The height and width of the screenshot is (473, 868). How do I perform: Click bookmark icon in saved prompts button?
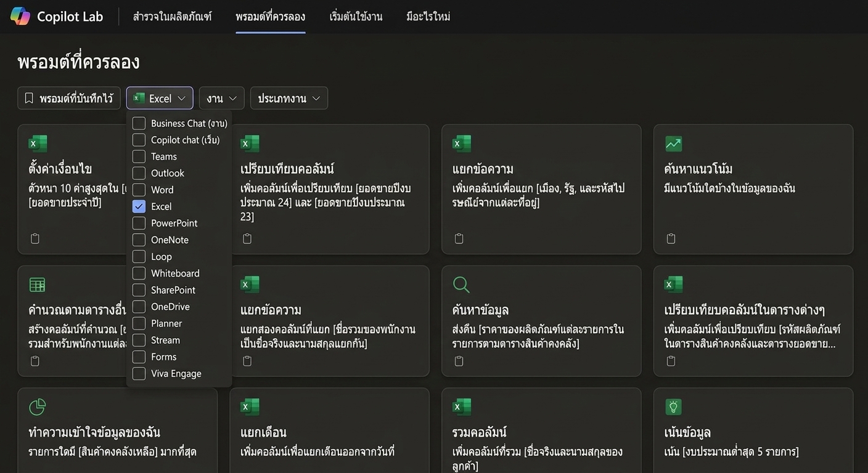coord(29,98)
